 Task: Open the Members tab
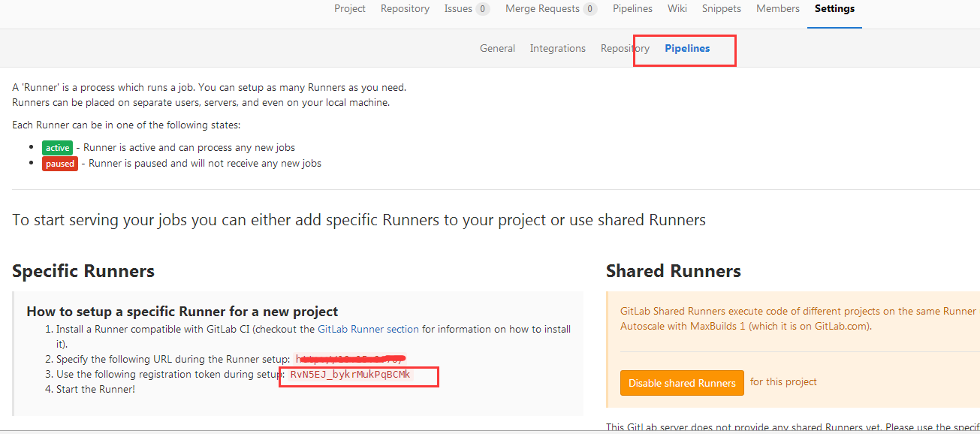coord(778,9)
